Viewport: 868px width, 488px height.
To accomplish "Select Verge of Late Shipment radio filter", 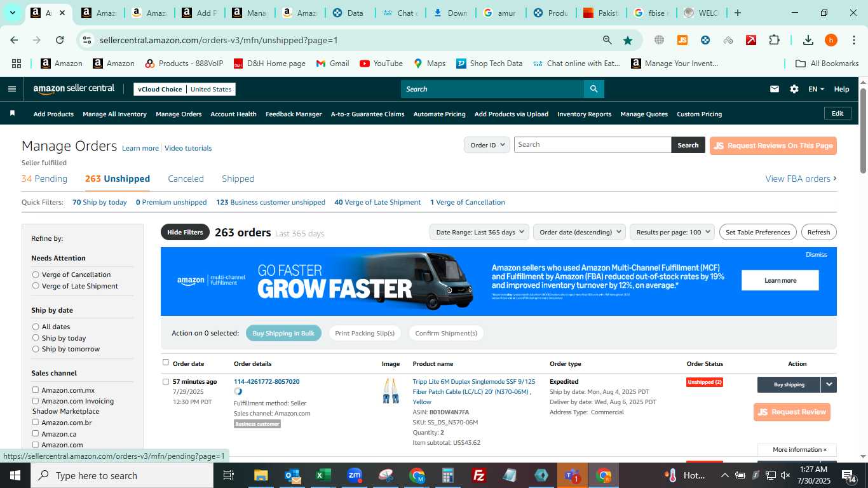I will point(36,286).
